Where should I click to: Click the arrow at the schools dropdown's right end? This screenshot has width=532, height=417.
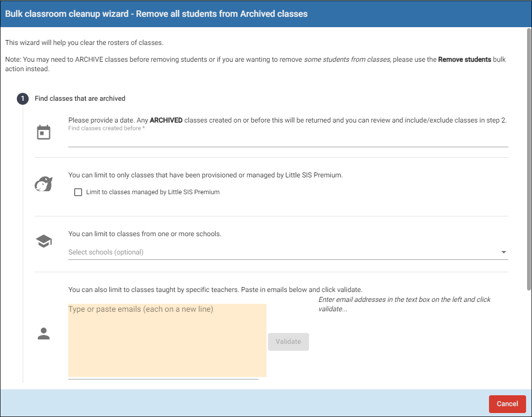pyautogui.click(x=503, y=252)
